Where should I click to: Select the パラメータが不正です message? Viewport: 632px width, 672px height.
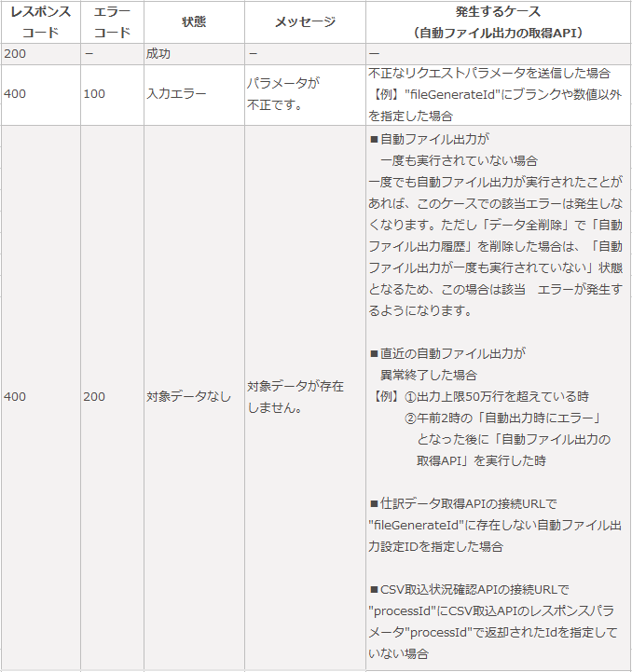(x=283, y=94)
